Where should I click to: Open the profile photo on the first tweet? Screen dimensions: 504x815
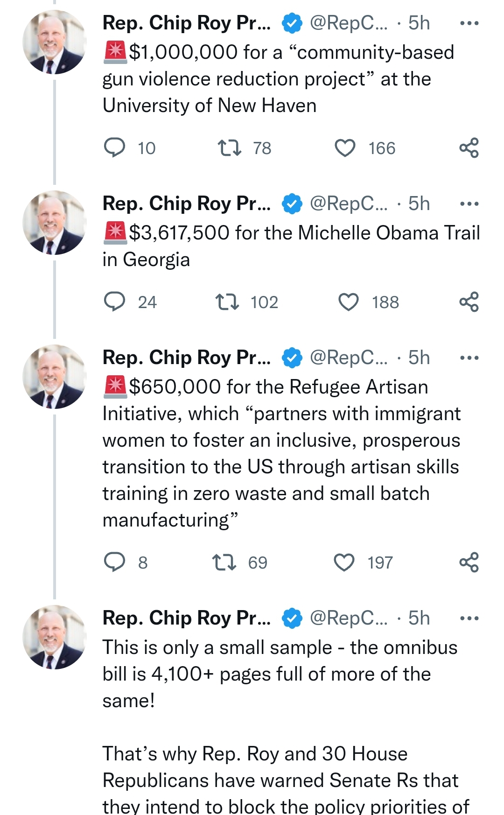55,42
